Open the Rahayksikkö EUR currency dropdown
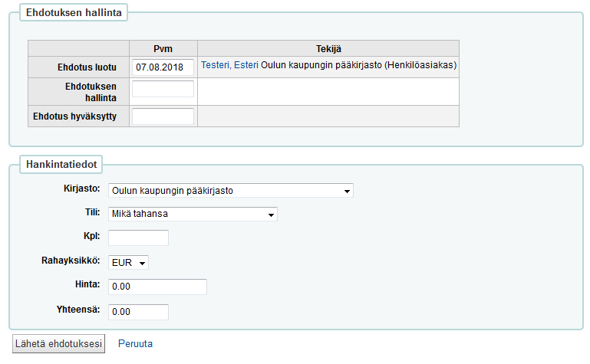Screen dimensions: 590x364 pyautogui.click(x=128, y=262)
